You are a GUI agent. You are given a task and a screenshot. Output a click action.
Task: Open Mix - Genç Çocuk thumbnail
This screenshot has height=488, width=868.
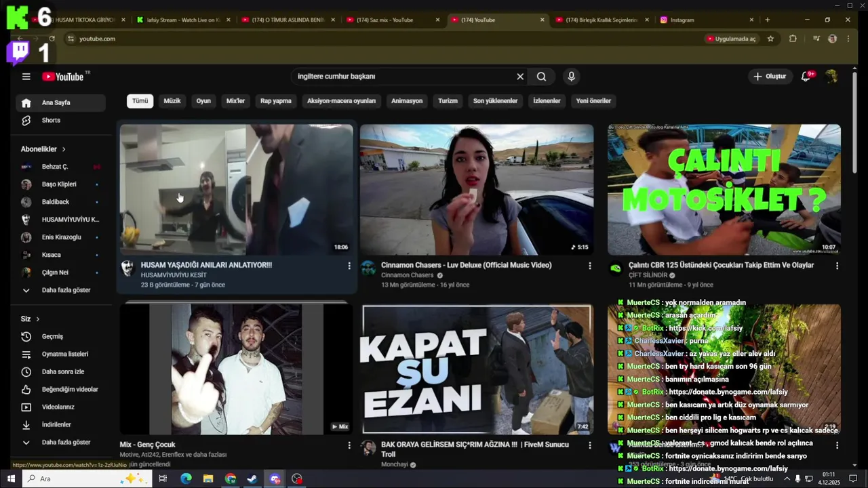tap(237, 369)
